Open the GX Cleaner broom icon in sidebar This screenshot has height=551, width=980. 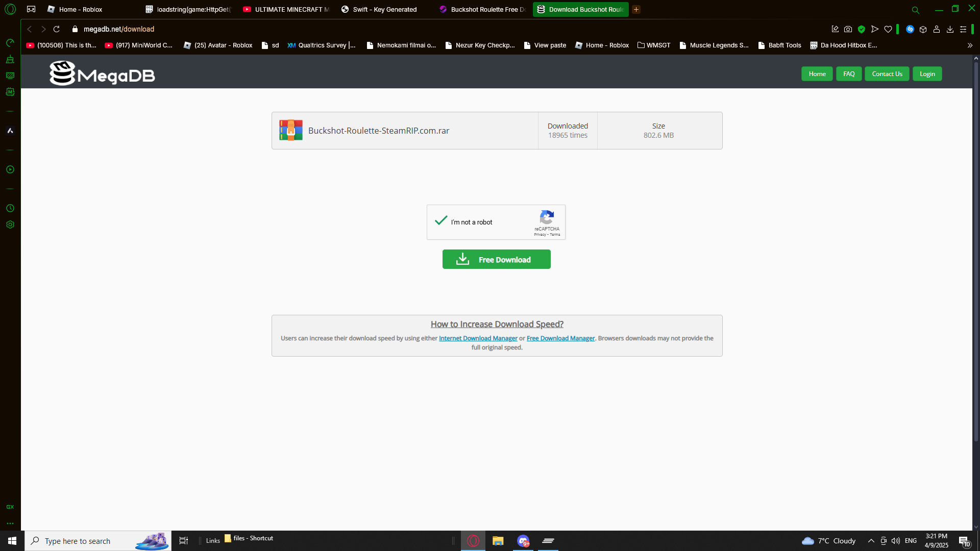point(10,59)
